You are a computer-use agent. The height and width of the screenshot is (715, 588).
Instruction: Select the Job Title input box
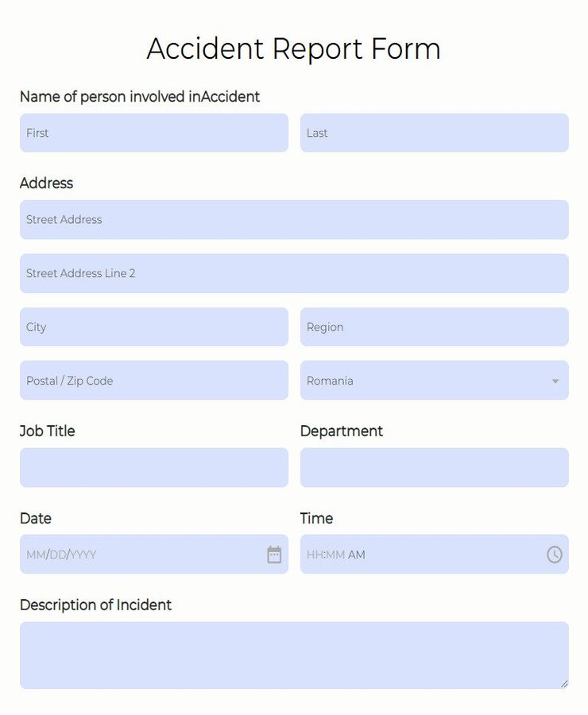point(153,468)
